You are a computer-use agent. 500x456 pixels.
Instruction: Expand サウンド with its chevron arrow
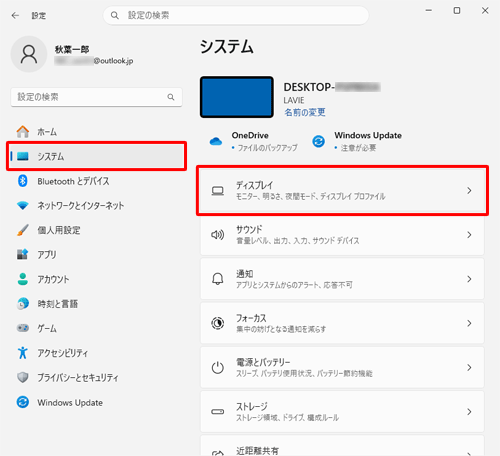[469, 235]
